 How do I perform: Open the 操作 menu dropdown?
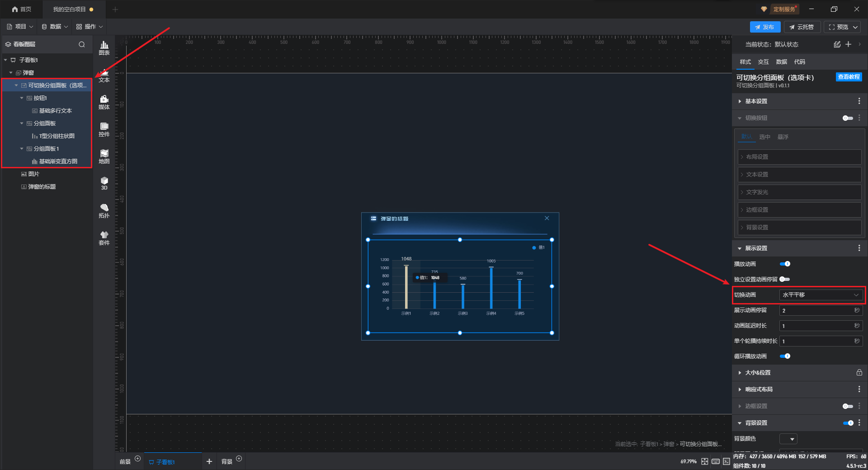coord(90,27)
